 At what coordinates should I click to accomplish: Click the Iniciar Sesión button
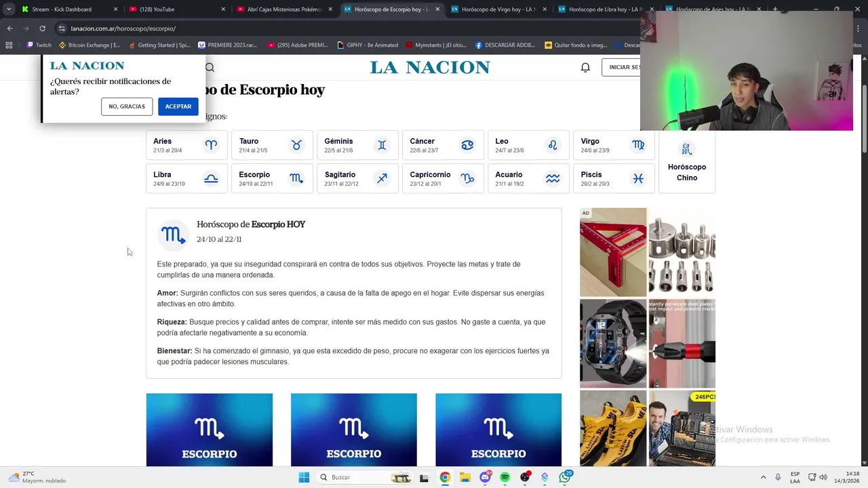[x=621, y=67]
